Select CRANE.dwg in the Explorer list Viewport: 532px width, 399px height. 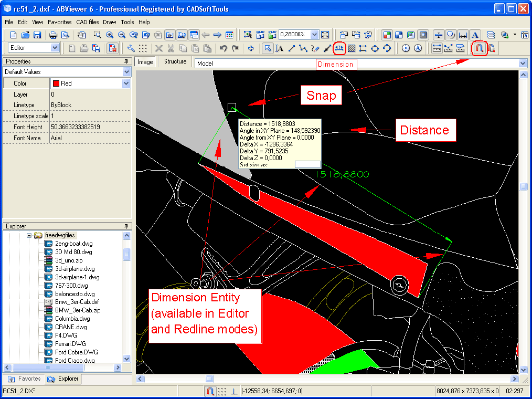(x=71, y=327)
